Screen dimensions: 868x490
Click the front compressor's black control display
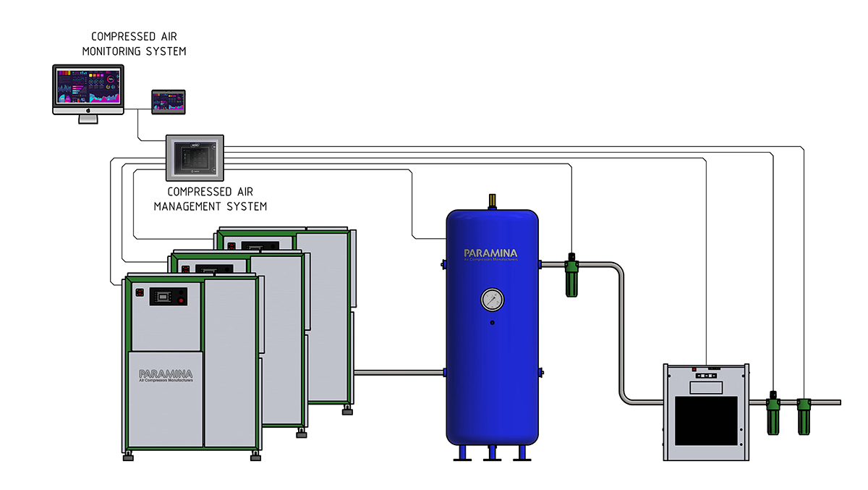168,296
